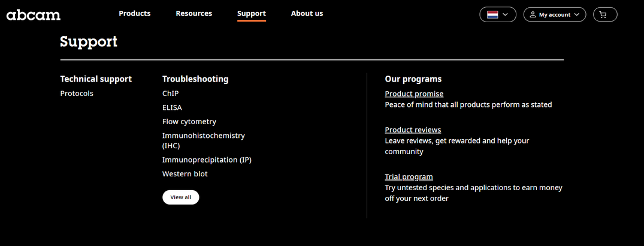Open Flow cytometry troubleshooting
644x246 pixels.
pos(189,122)
